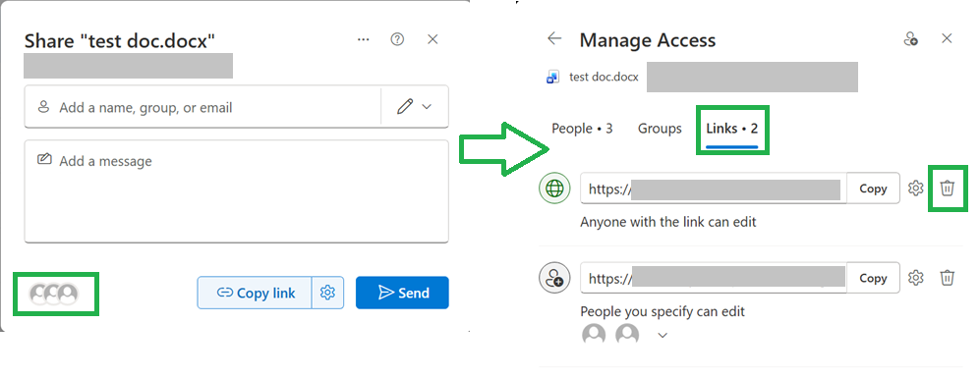Click 'People you specify can edit' text

[x=663, y=311]
